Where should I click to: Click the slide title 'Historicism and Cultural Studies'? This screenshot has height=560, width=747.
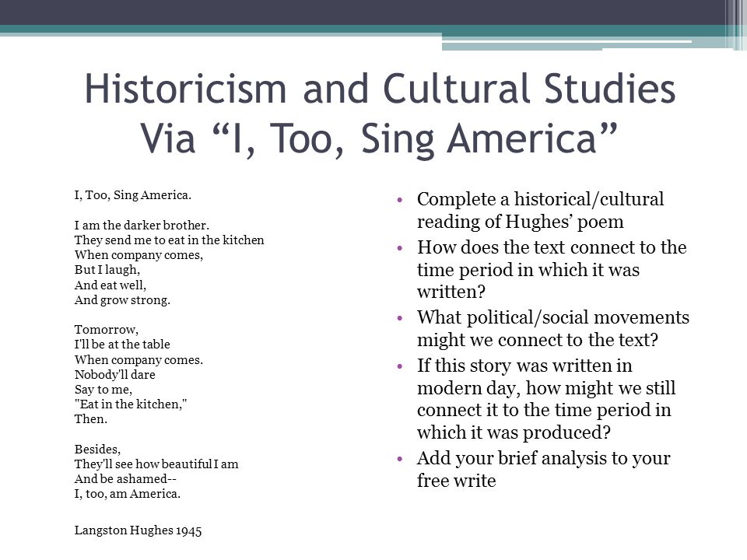[380, 89]
